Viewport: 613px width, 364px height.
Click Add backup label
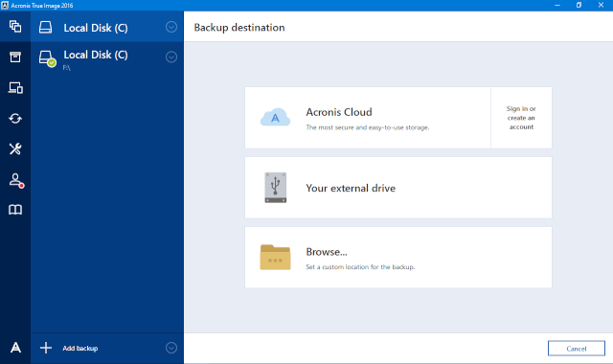coord(80,348)
